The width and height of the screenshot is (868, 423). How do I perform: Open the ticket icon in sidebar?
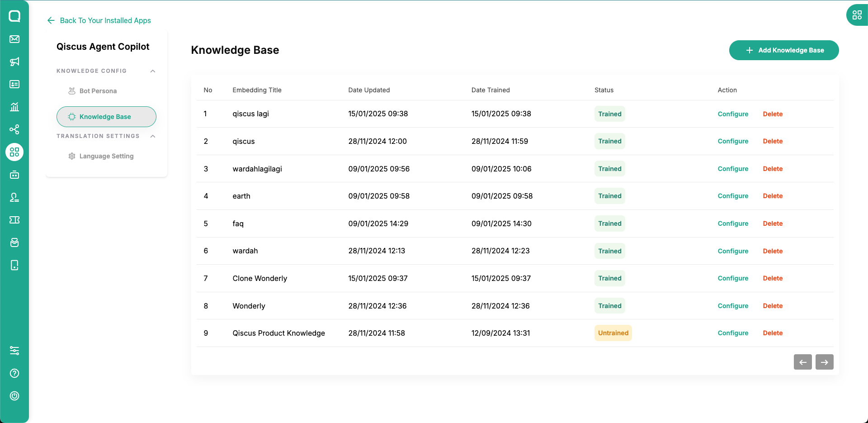[x=14, y=220]
